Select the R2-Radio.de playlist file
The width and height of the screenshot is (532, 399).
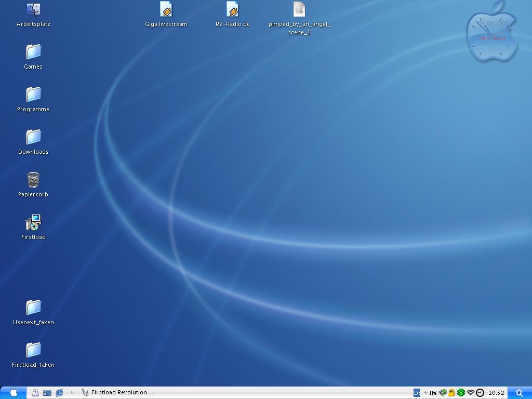(x=233, y=14)
